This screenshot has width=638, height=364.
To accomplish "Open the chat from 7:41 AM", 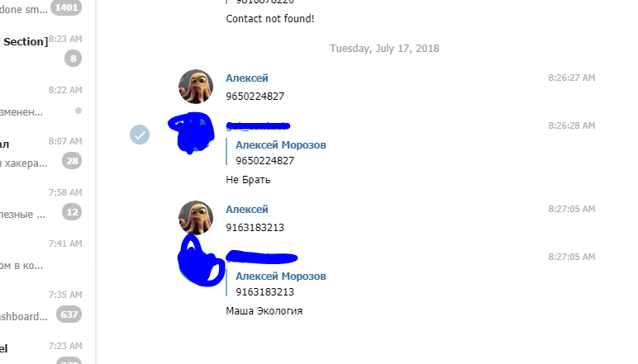I will coord(40,255).
